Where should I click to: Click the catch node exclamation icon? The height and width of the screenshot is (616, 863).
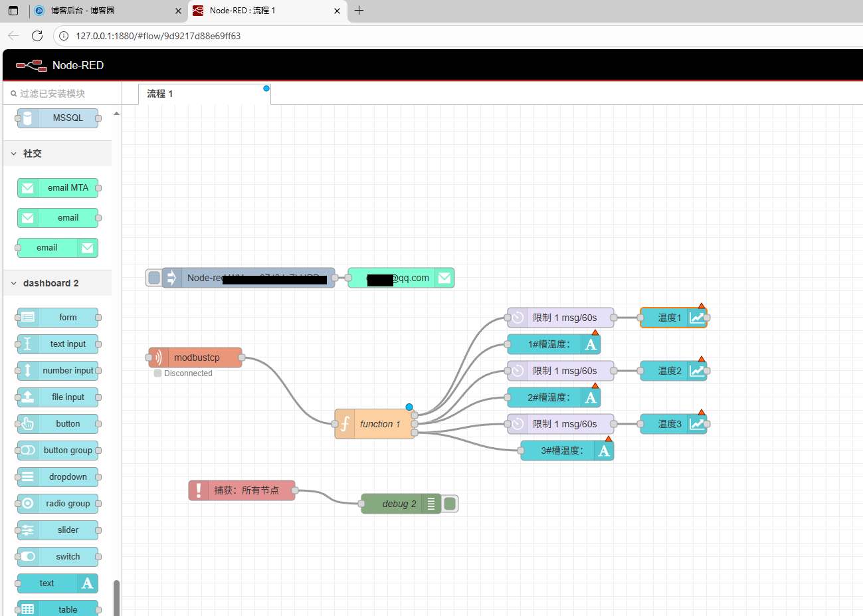(x=198, y=490)
